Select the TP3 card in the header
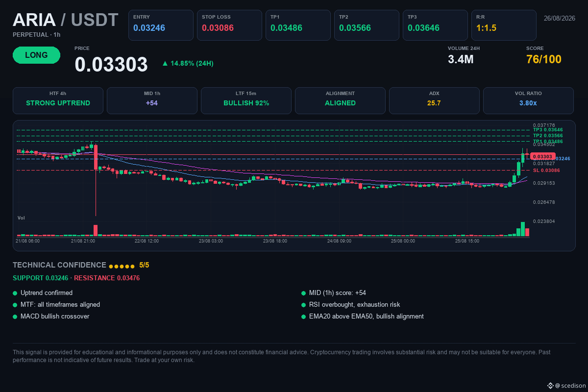 coord(435,25)
